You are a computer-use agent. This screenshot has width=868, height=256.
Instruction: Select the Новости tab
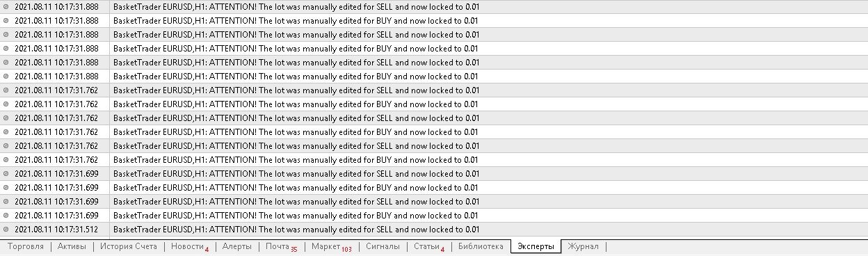click(189, 246)
